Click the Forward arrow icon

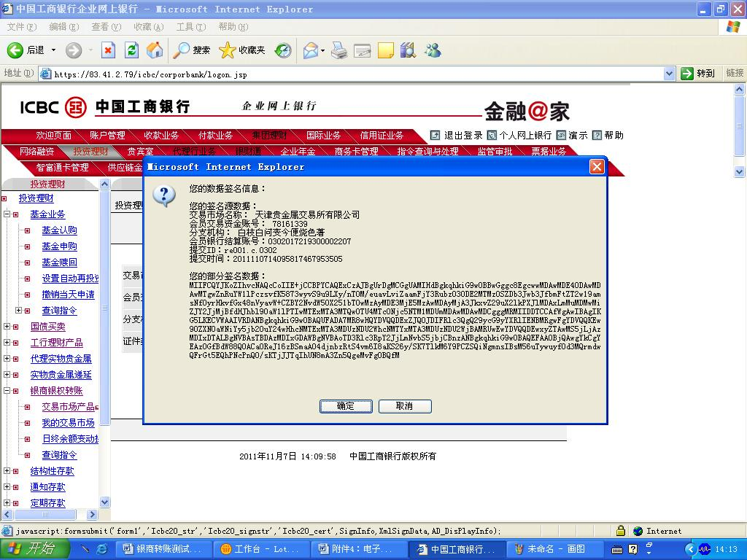point(74,50)
